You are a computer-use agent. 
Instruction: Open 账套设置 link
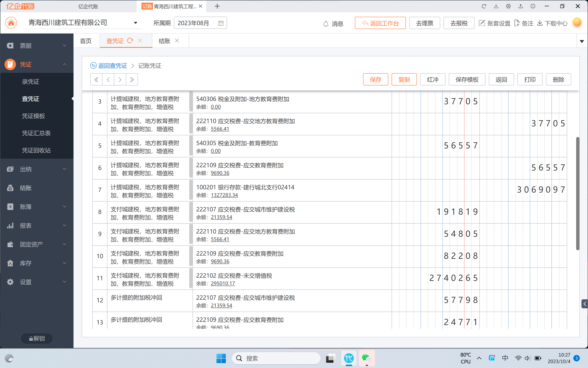coord(494,23)
